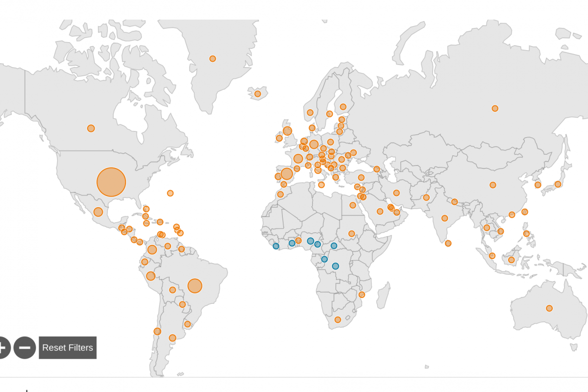This screenshot has width=588, height=392.
Task: Click the orange marker on Iceland
Action: (257, 94)
